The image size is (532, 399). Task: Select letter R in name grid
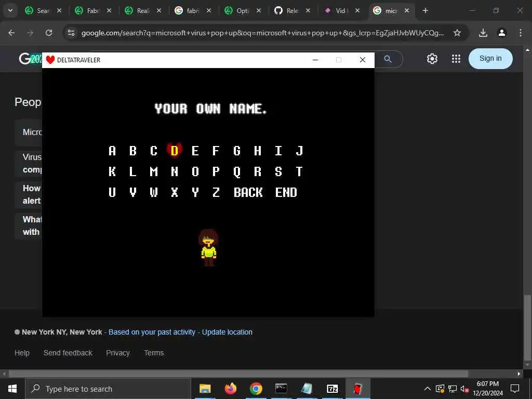(258, 171)
